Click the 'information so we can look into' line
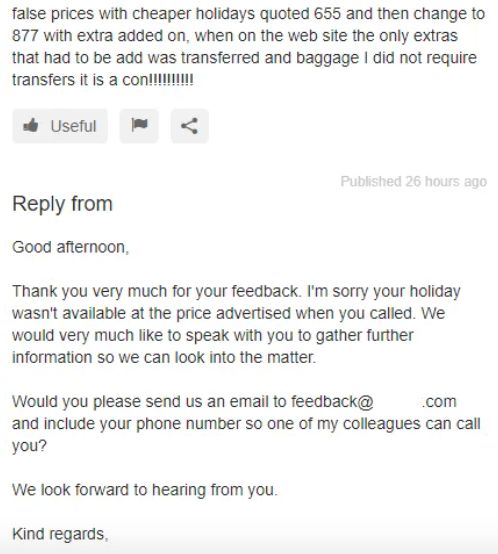 pos(164,357)
